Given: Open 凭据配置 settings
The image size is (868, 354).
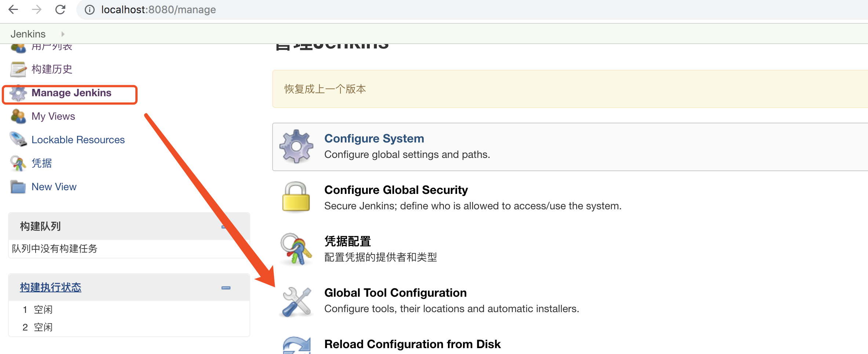Looking at the screenshot, I should 348,241.
